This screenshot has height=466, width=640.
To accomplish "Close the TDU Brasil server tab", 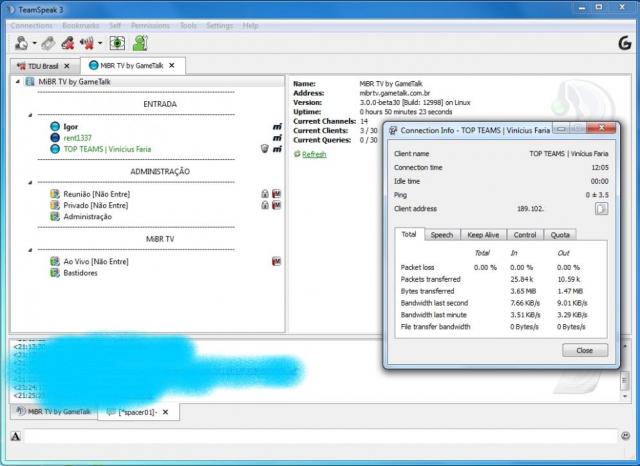I will pyautogui.click(x=67, y=66).
